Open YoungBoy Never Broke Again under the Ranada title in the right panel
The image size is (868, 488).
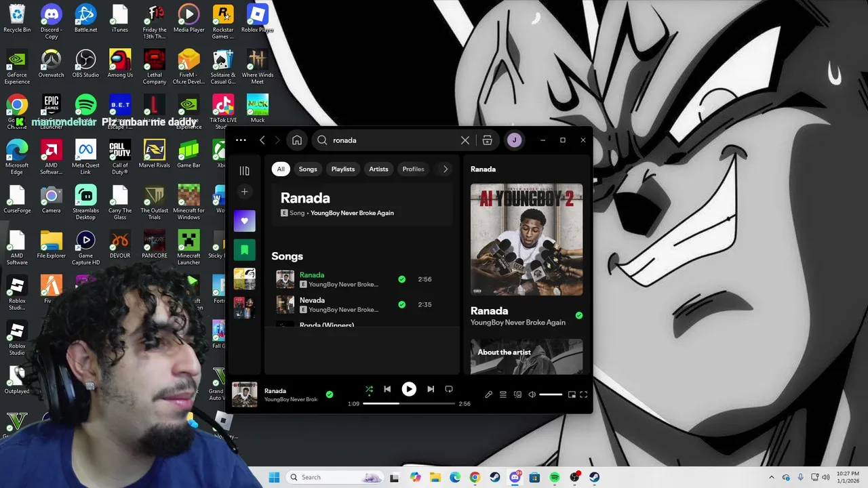[518, 323]
